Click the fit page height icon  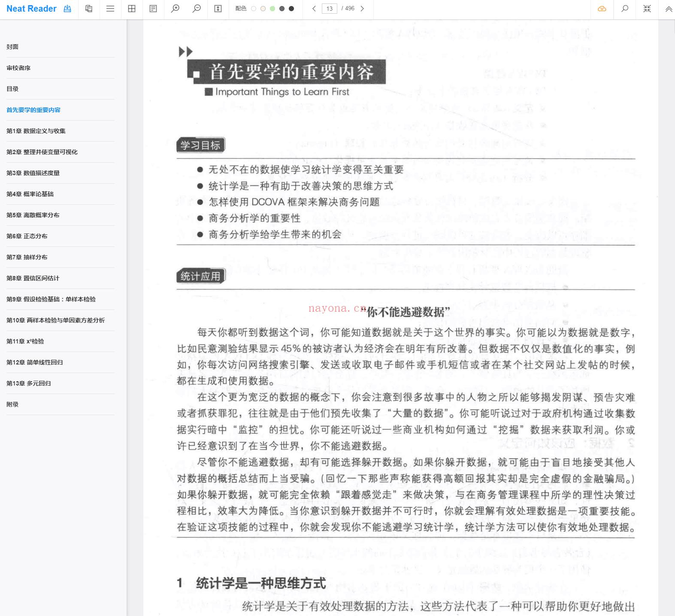click(218, 9)
